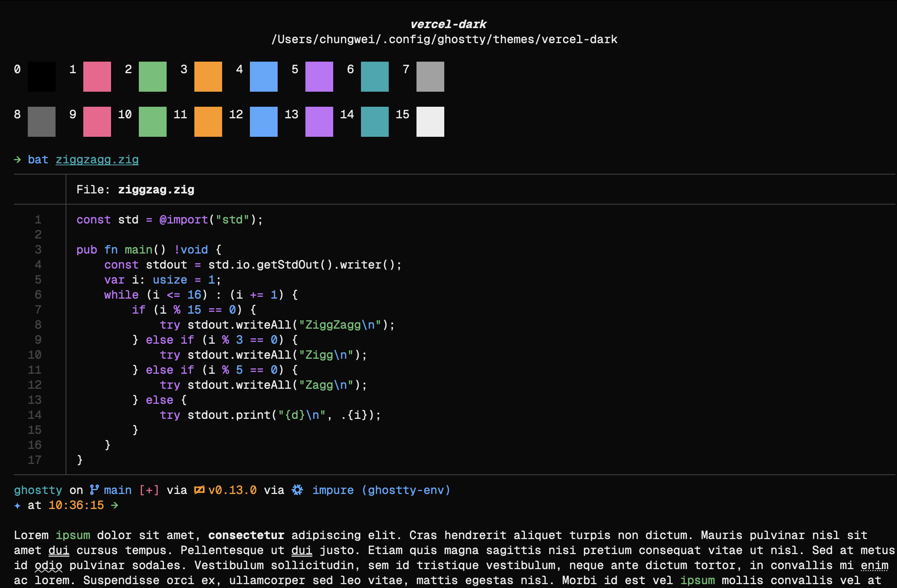Click the green arrow after 10:36:15
Image resolution: width=897 pixels, height=588 pixels.
(115, 505)
